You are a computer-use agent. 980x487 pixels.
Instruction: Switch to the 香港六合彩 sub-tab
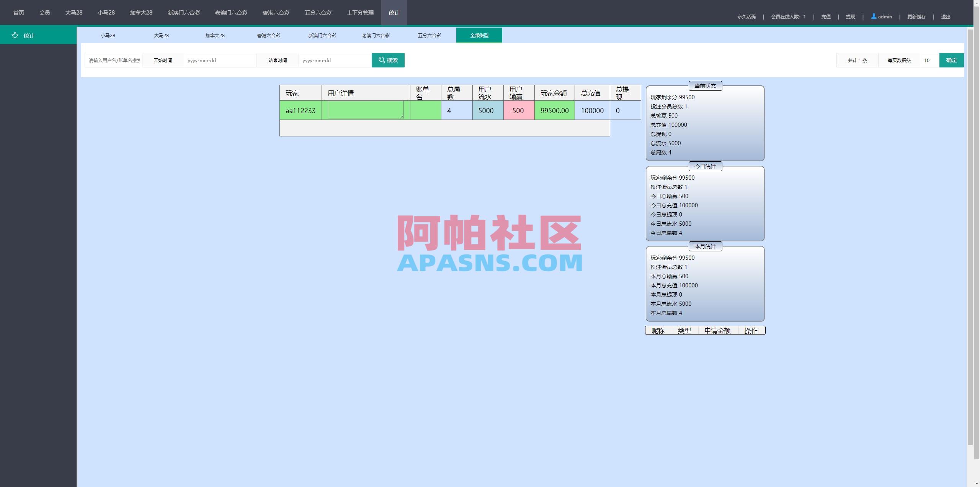pos(268,35)
